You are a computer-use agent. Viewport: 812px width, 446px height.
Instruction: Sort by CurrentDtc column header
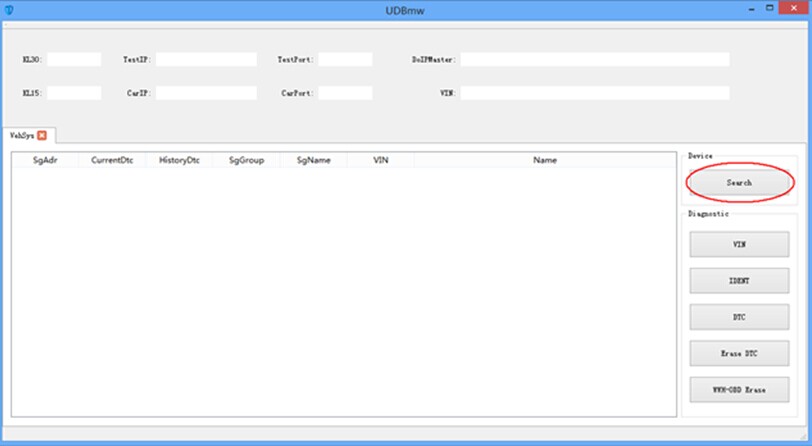point(112,160)
